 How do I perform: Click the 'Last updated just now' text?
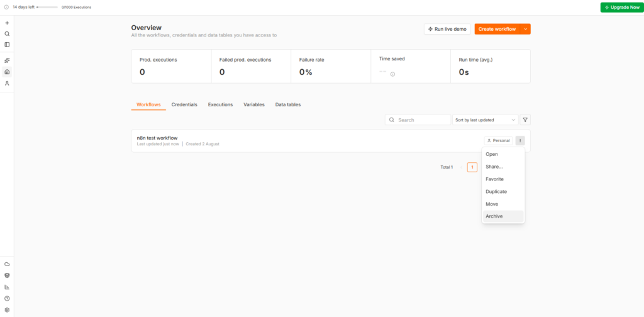click(x=158, y=144)
